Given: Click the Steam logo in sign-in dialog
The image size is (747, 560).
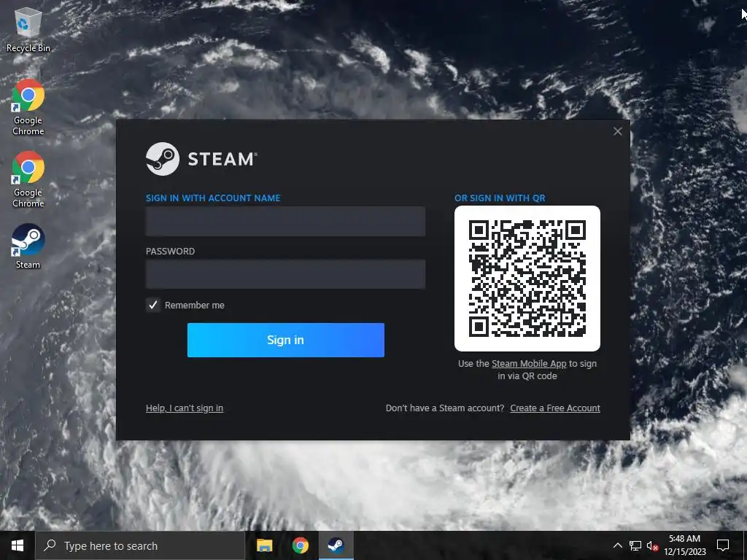Looking at the screenshot, I should point(201,159).
